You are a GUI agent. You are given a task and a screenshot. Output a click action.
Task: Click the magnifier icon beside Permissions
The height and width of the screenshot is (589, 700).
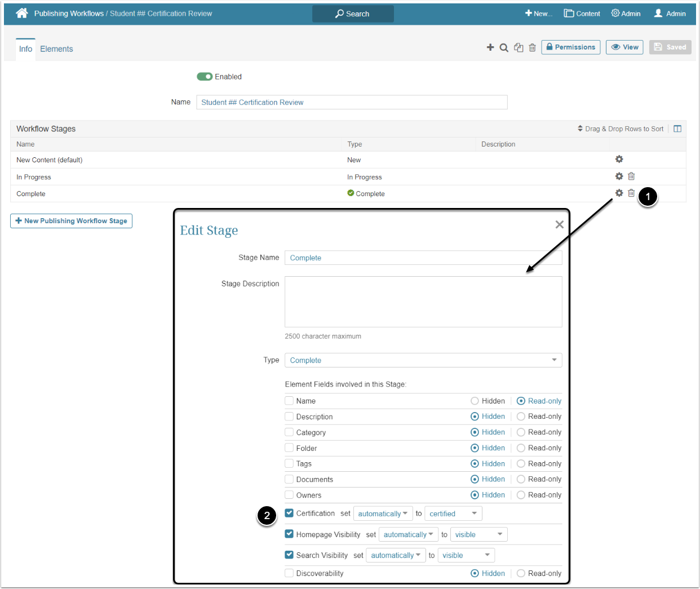(504, 47)
